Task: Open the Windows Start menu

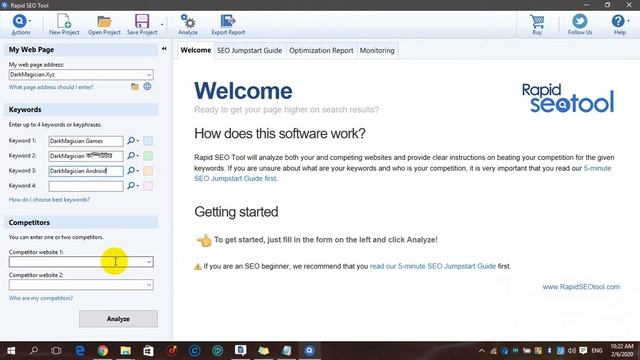Action: (11, 351)
